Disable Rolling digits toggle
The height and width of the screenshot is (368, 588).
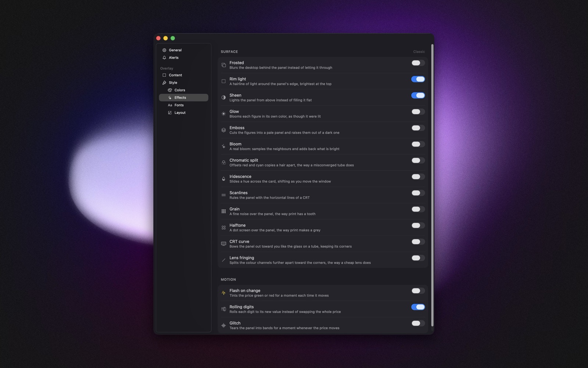(x=418, y=307)
